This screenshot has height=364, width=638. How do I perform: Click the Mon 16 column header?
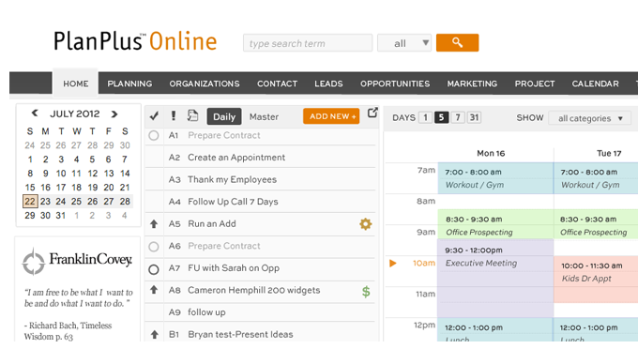(491, 153)
